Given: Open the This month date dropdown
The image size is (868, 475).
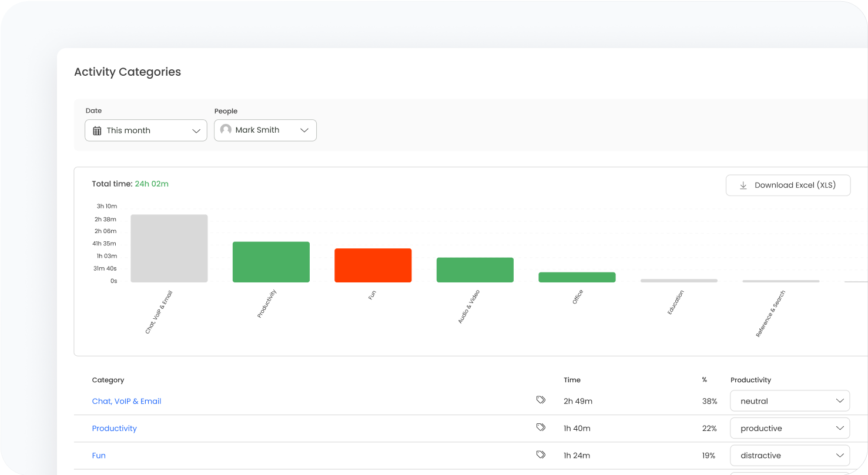Looking at the screenshot, I should point(146,130).
